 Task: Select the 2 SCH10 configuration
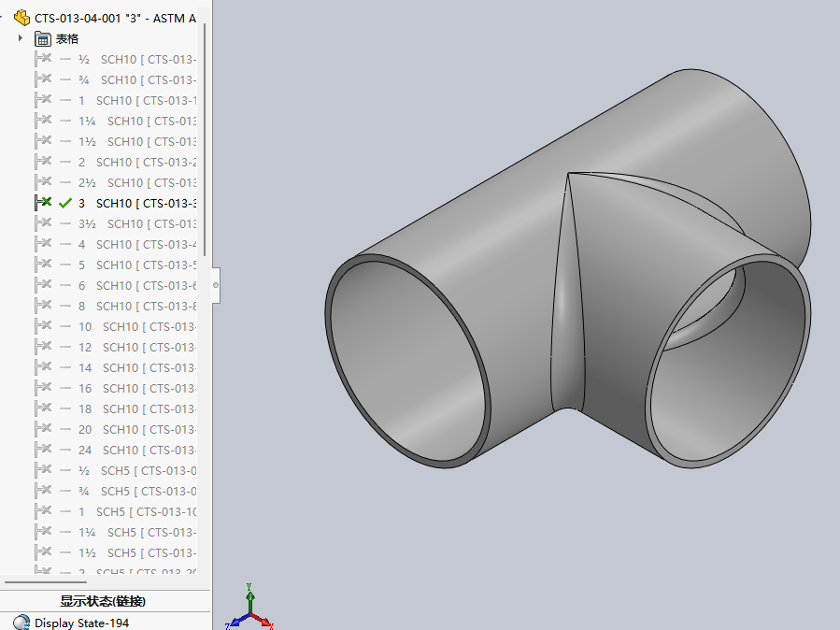(x=137, y=162)
